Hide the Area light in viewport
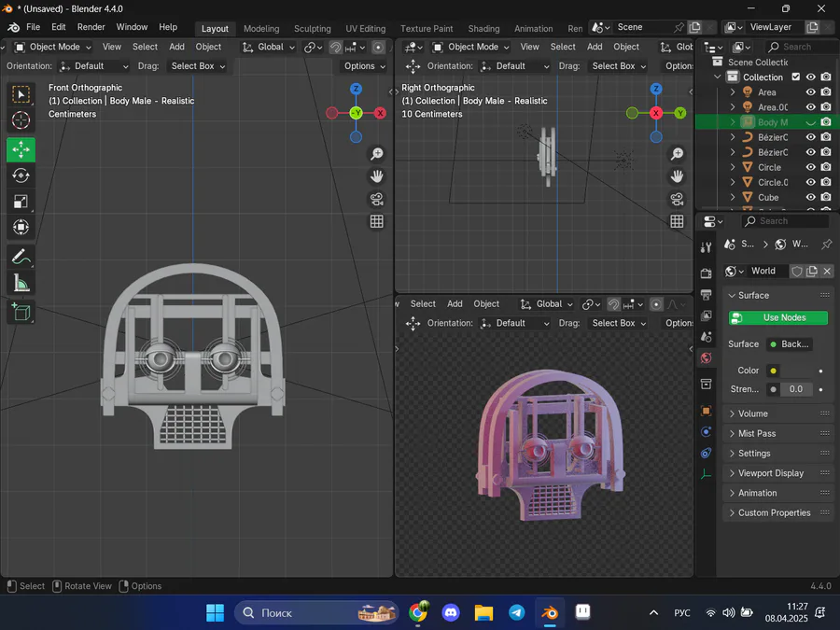This screenshot has height=630, width=840. point(811,92)
